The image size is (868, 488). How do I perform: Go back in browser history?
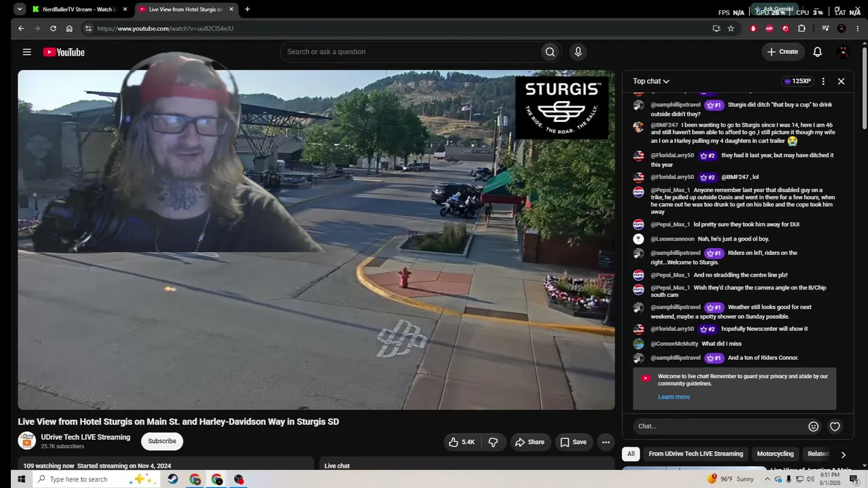(x=21, y=28)
